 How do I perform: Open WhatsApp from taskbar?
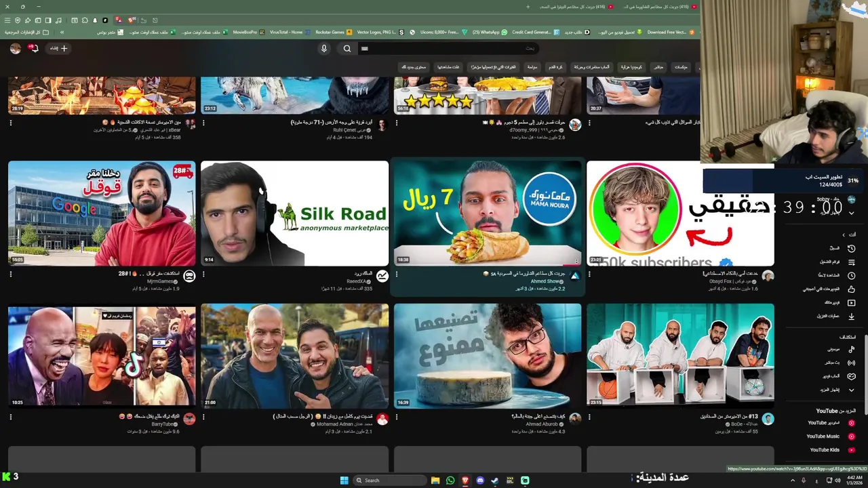pos(450,481)
